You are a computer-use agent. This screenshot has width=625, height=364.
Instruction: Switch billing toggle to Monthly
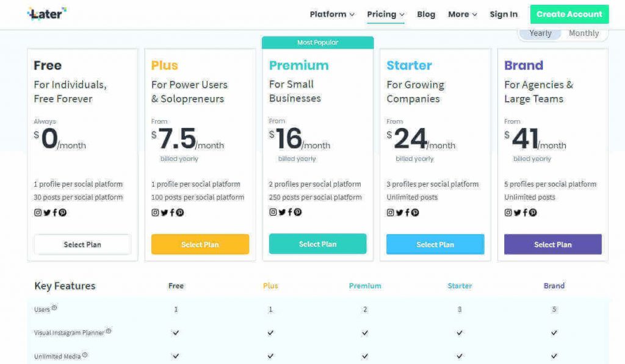click(x=583, y=34)
